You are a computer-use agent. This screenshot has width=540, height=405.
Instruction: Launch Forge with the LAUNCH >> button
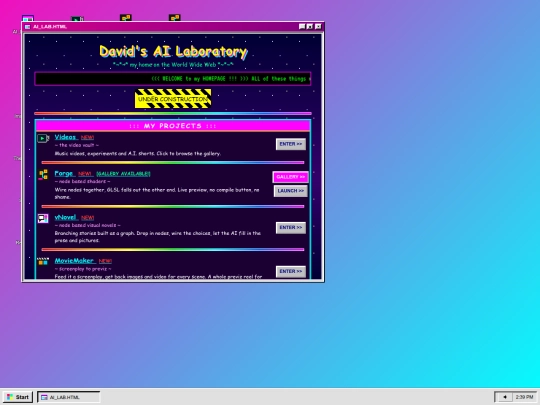click(291, 191)
